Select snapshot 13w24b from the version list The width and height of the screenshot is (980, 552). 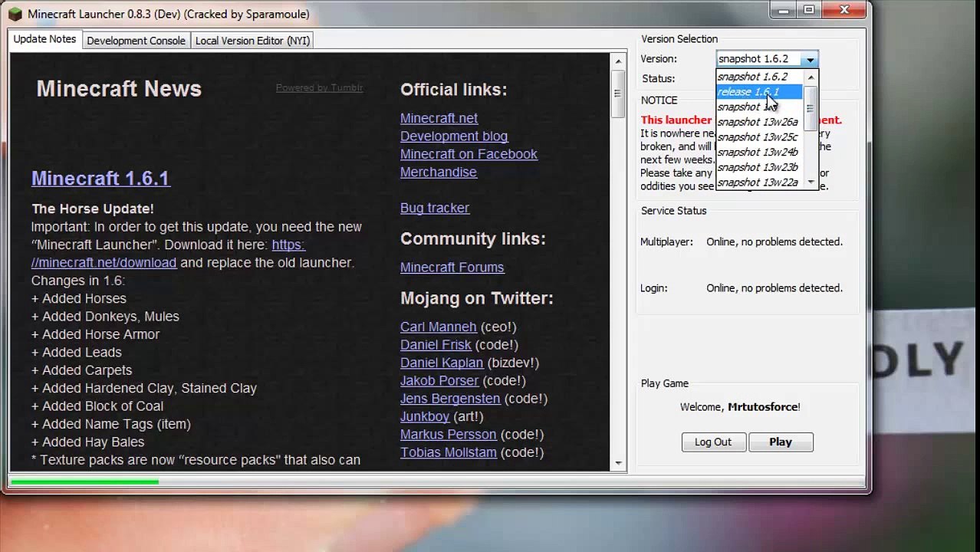[x=758, y=152]
